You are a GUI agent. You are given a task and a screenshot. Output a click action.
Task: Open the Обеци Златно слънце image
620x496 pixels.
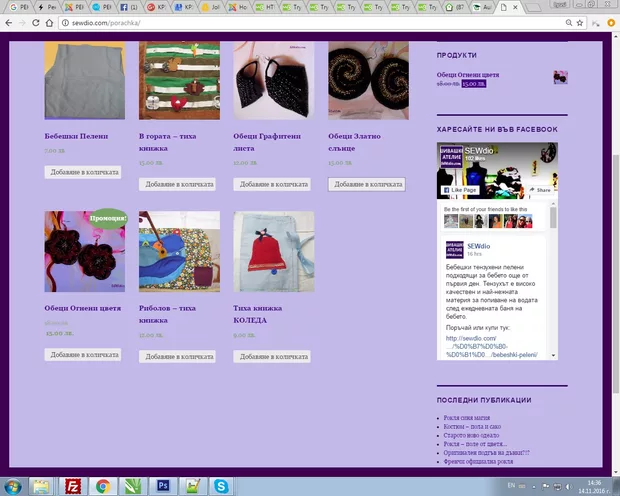tap(369, 80)
